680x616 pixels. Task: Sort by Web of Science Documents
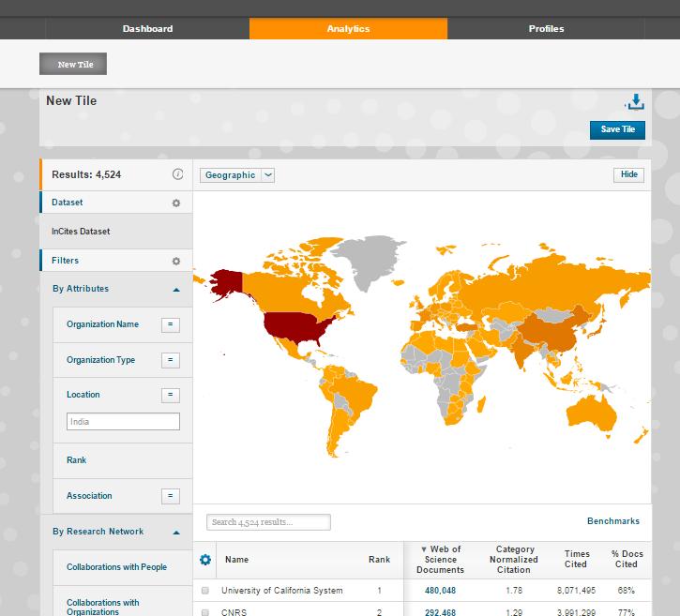click(440, 560)
